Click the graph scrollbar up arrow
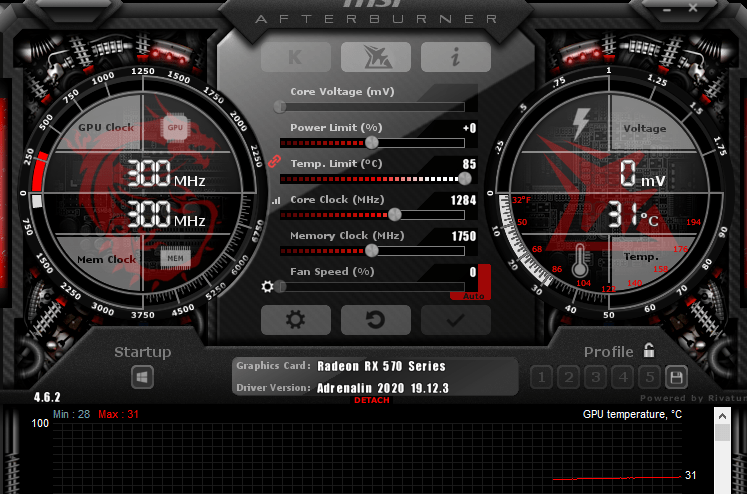Screen dimensions: 747x494 click(x=722, y=416)
